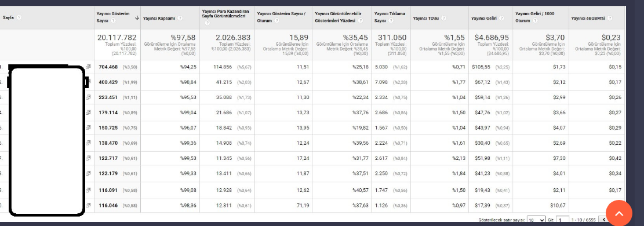Screen dimensions: 644x226
Task: Sort by Yayıncı TO'su column header
Action: (x=426, y=18)
